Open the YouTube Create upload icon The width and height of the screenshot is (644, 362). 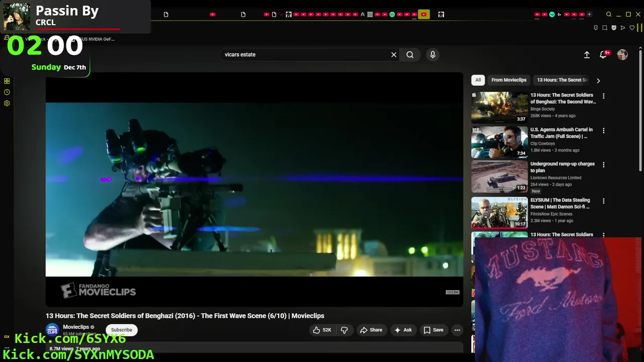pos(587,55)
